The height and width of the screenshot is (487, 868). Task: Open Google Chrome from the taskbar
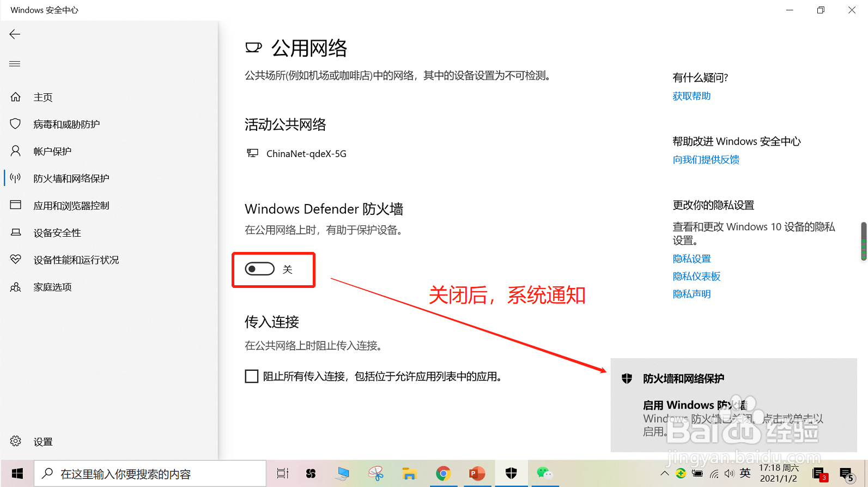click(443, 473)
